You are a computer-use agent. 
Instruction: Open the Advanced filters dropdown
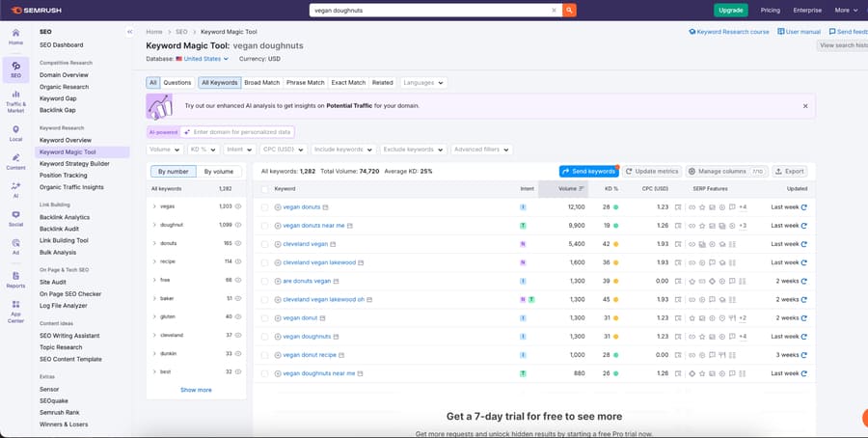pyautogui.click(x=481, y=150)
